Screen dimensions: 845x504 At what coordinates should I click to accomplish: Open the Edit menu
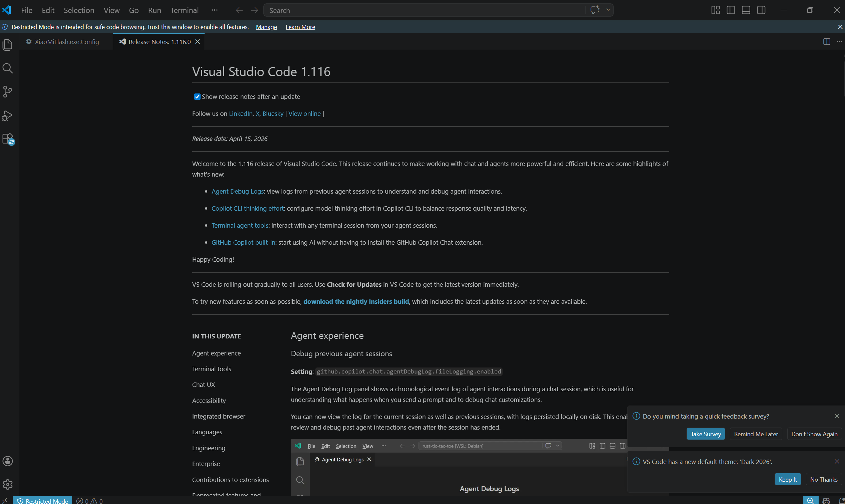pyautogui.click(x=48, y=11)
